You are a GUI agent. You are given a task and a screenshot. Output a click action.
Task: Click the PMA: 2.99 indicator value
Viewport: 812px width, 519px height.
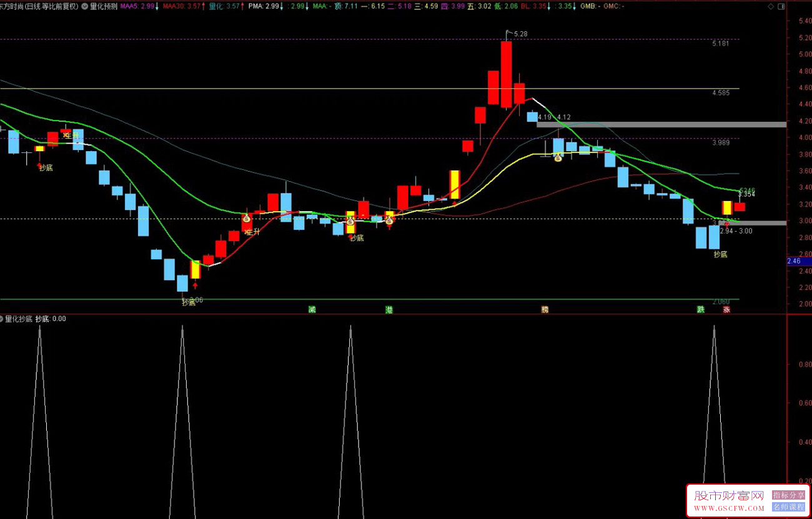(x=263, y=6)
